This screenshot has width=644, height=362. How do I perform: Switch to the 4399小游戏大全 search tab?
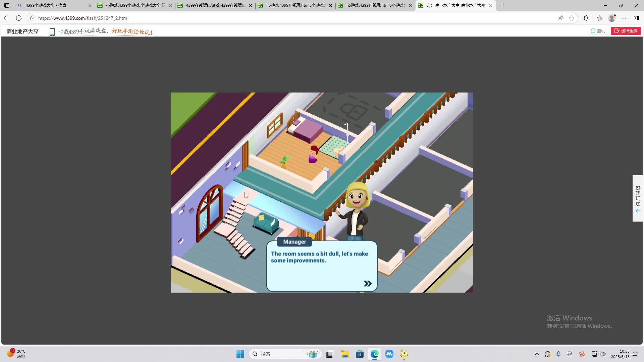click(46, 5)
